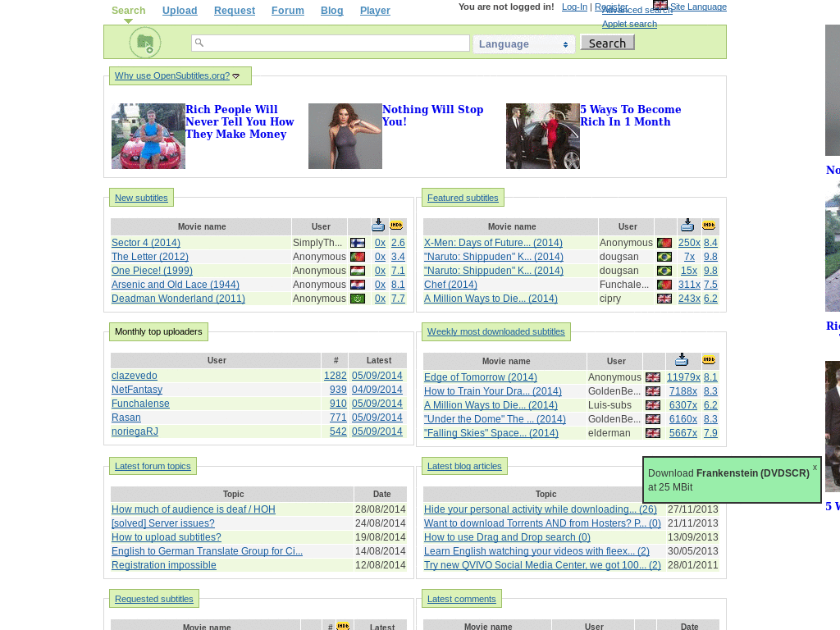Open Rich People Will Never Tell ad headline
This screenshot has height=630, width=840.
pos(240,121)
